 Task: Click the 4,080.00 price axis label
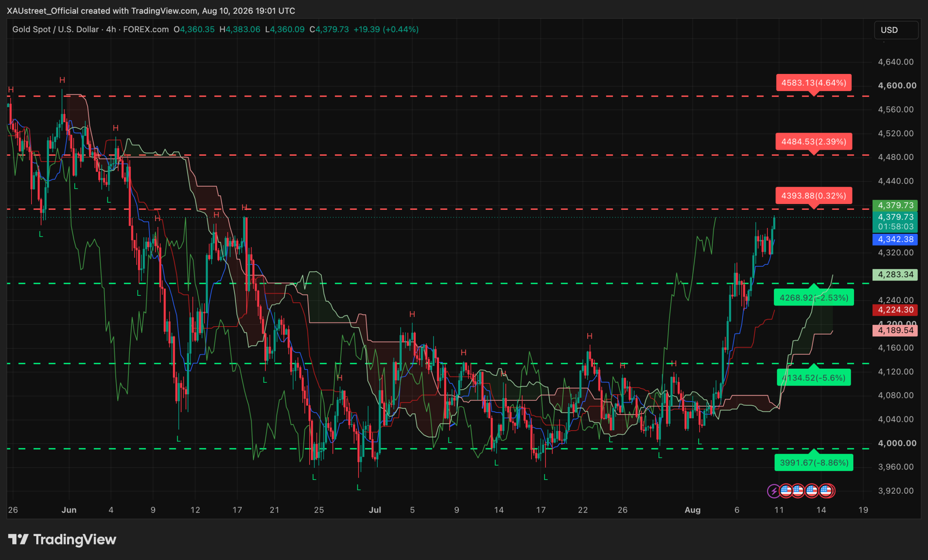pyautogui.click(x=896, y=395)
